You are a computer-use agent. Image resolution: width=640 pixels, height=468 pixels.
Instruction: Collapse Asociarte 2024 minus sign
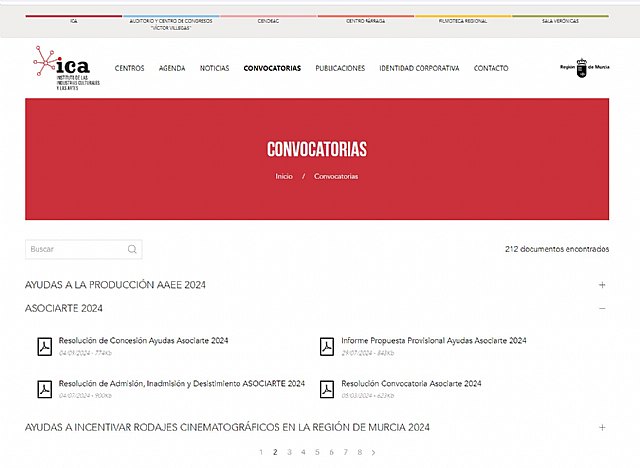(602, 308)
